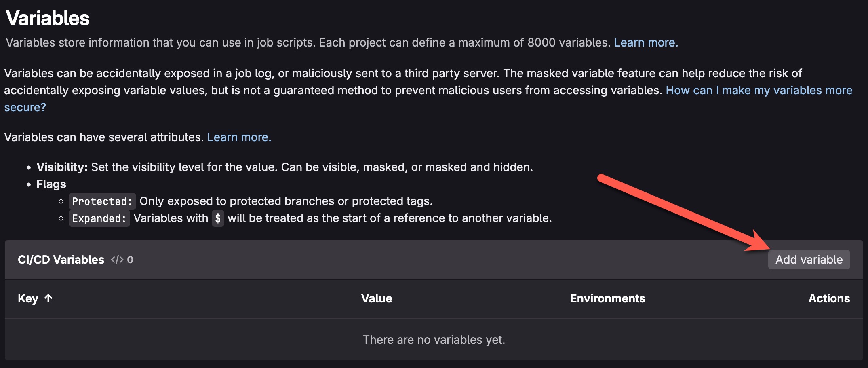This screenshot has width=868, height=368.
Task: Sort table by the Key column header
Action: (28, 298)
